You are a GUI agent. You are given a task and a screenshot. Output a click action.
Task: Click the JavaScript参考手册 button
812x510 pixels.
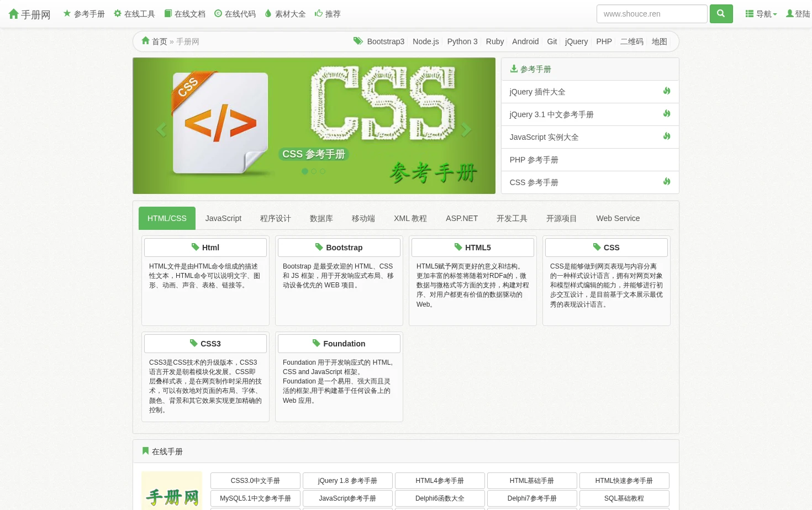(x=347, y=498)
